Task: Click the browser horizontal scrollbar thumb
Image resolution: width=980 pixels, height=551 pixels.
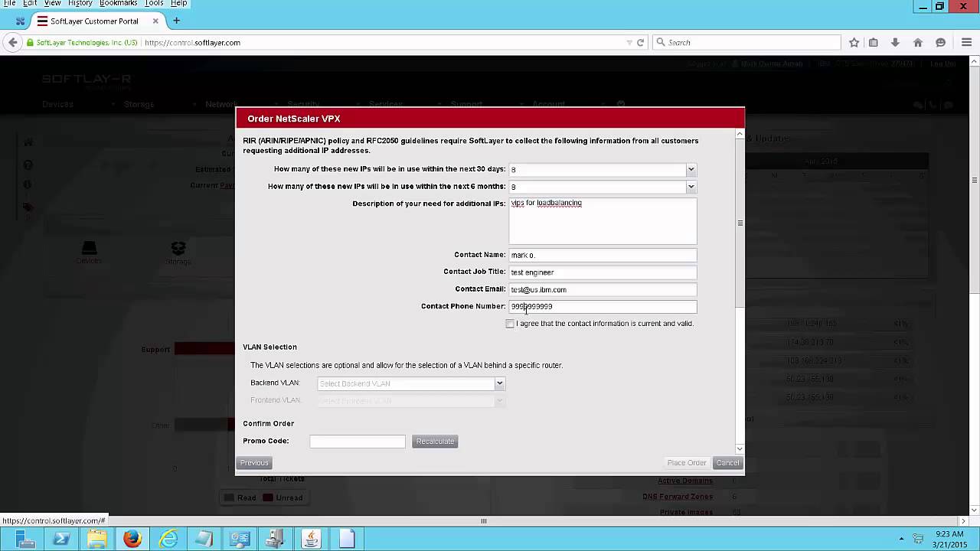Action: (484, 521)
